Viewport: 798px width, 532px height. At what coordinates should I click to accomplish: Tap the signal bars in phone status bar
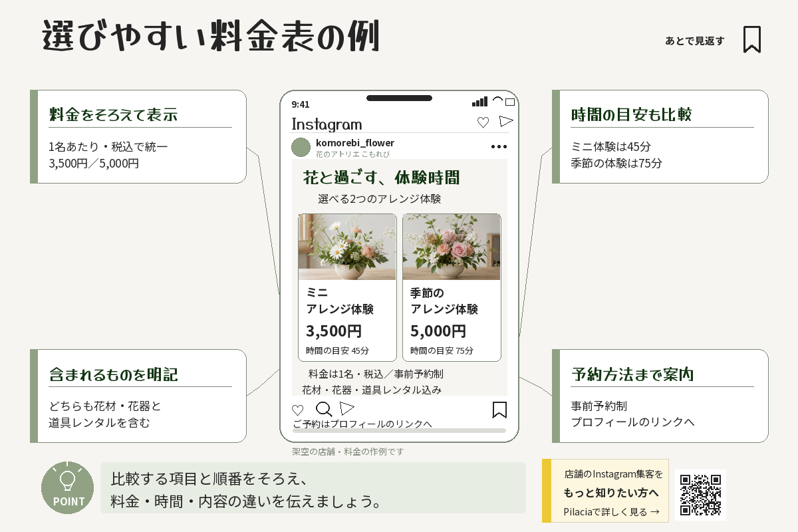click(479, 102)
